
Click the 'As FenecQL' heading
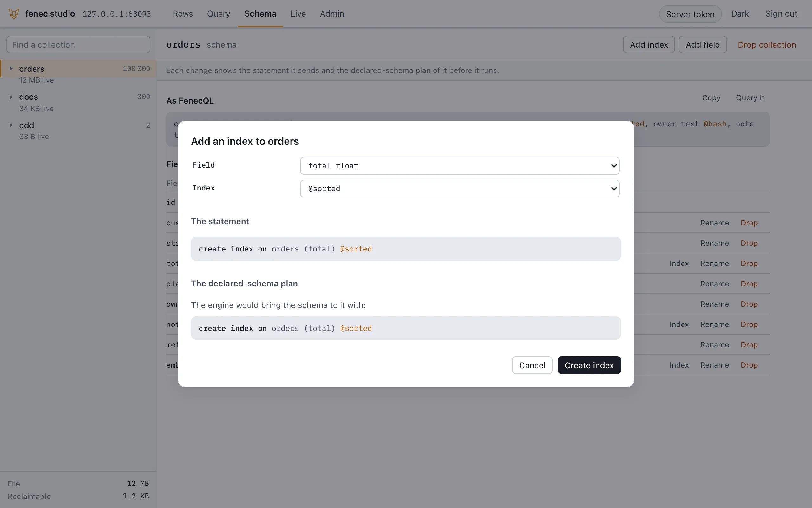coord(190,101)
